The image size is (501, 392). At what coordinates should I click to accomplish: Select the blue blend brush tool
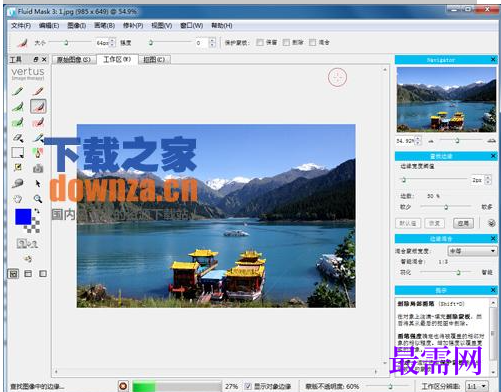[x=38, y=138]
